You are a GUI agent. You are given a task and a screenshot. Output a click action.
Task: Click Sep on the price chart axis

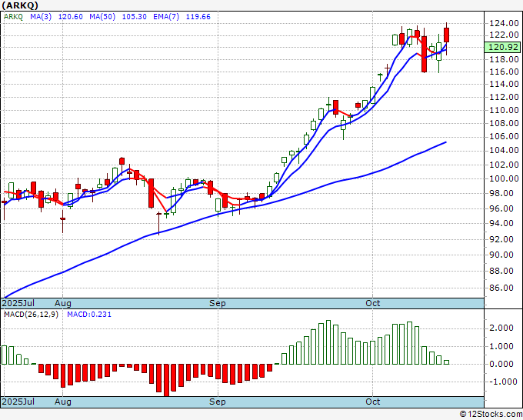(218, 303)
